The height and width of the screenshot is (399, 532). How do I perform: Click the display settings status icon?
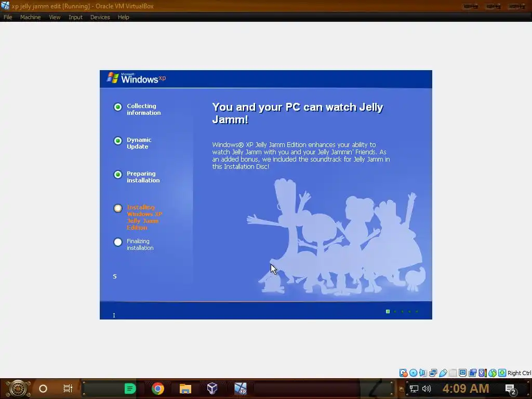(x=462, y=373)
